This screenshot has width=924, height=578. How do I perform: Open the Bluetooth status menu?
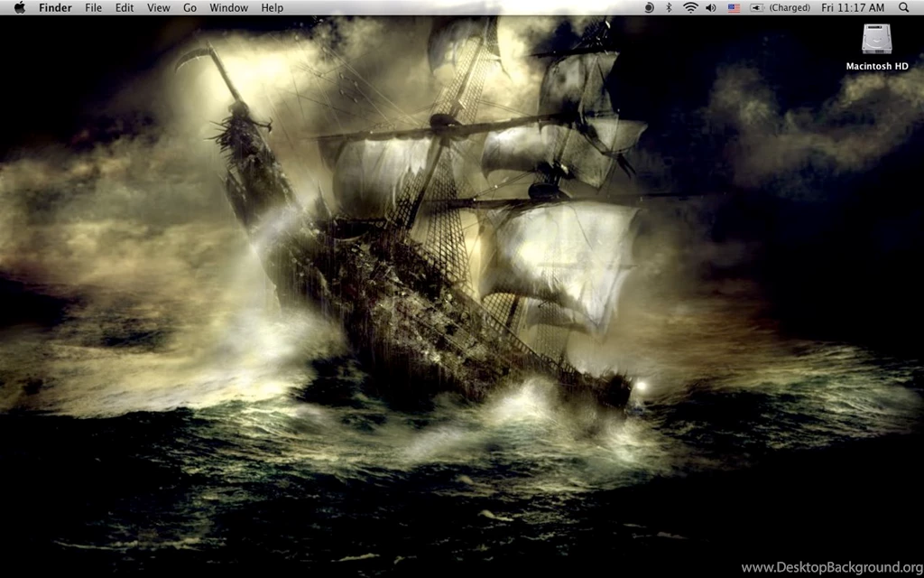669,7
